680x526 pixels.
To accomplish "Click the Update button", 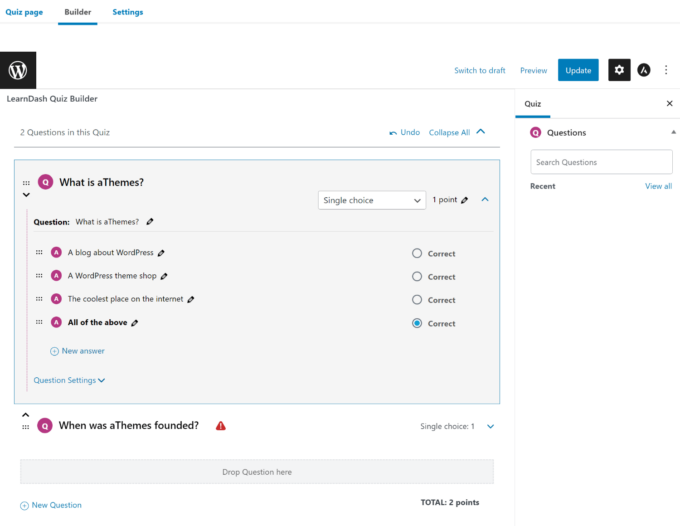I will (578, 70).
